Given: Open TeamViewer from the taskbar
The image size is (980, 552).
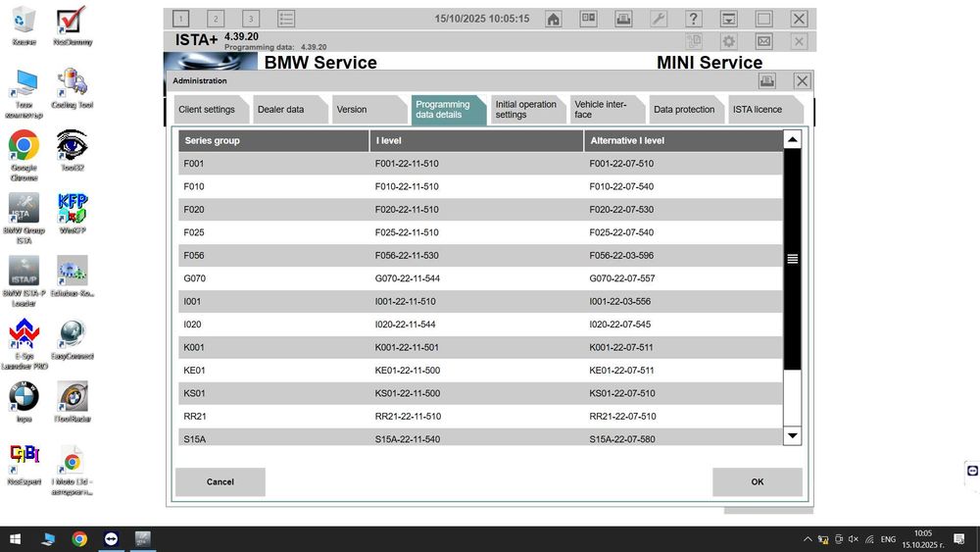Looking at the screenshot, I should point(112,539).
